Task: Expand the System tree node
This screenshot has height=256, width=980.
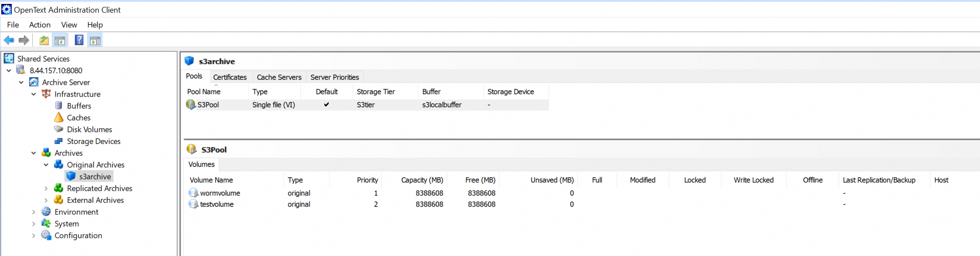Action: click(x=34, y=223)
